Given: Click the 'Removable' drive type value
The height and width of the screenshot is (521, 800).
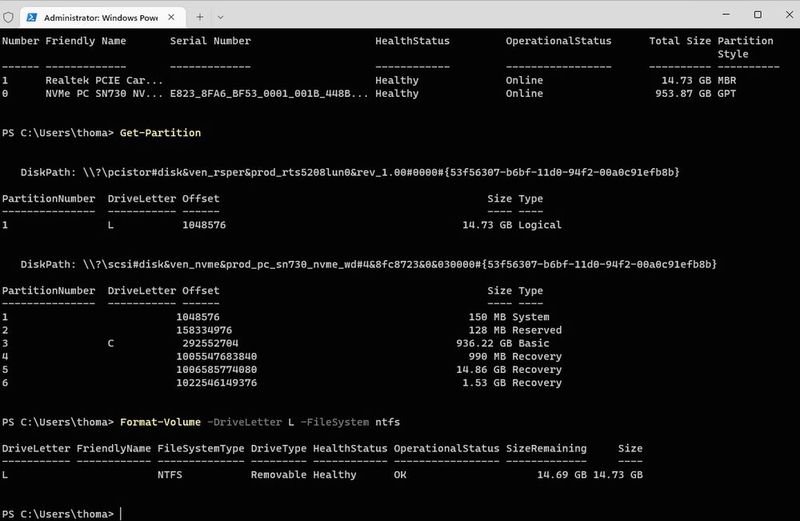Looking at the screenshot, I should (x=279, y=475).
